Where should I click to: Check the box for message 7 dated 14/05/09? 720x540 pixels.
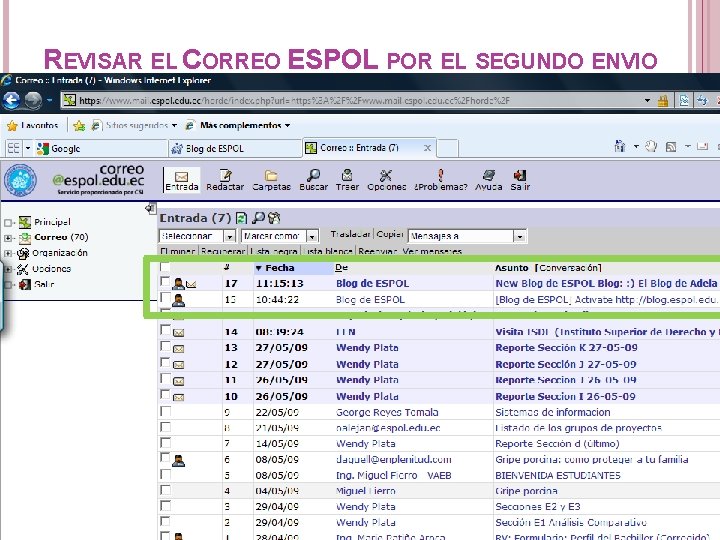pos(165,443)
